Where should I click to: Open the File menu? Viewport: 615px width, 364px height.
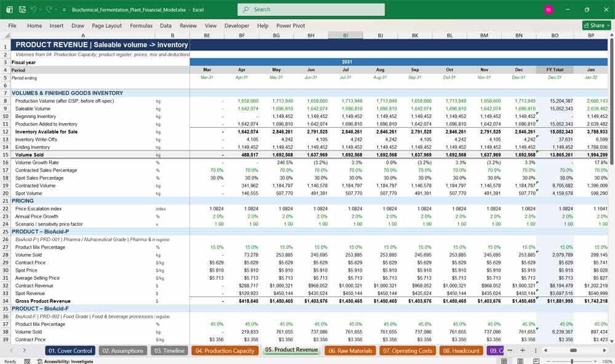pos(12,25)
